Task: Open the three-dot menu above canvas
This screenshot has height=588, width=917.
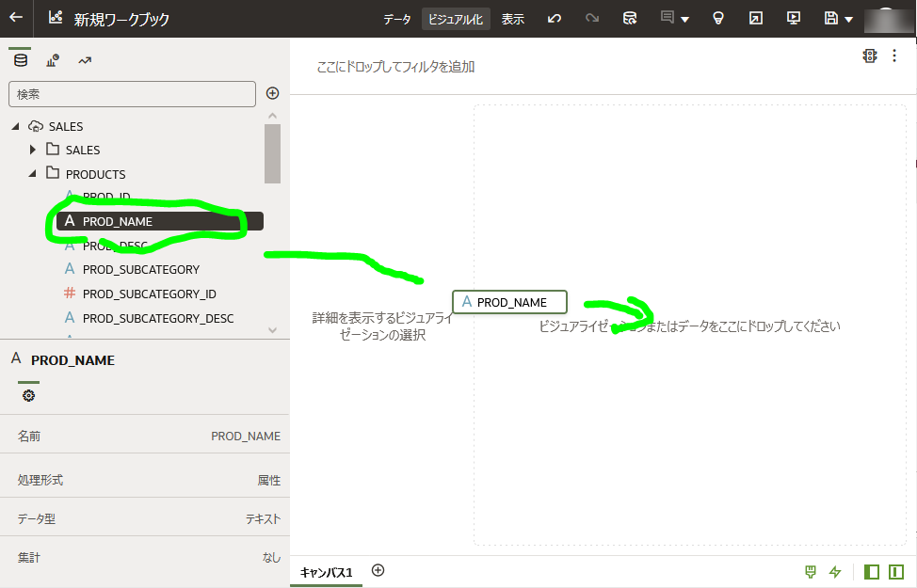Action: click(894, 56)
